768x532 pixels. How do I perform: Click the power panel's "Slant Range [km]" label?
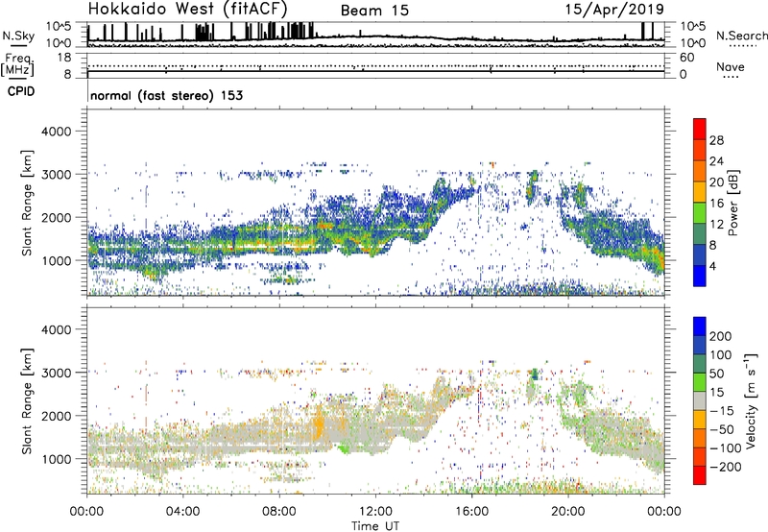[27, 203]
